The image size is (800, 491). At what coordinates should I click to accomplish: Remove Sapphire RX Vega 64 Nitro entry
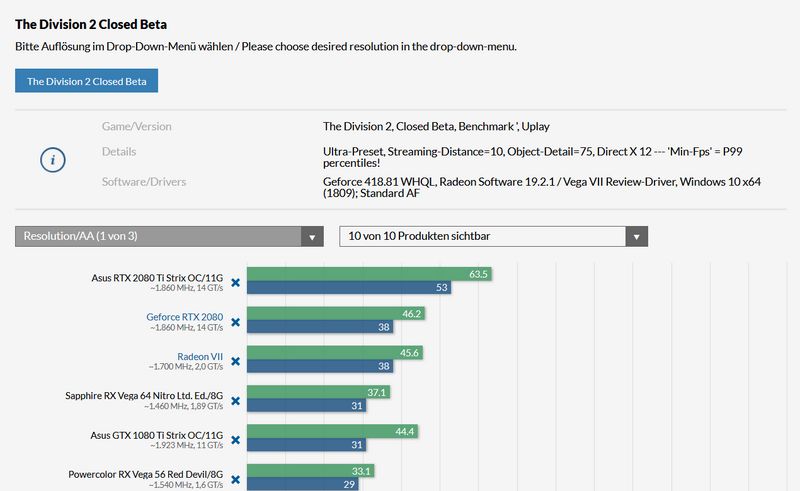(235, 401)
